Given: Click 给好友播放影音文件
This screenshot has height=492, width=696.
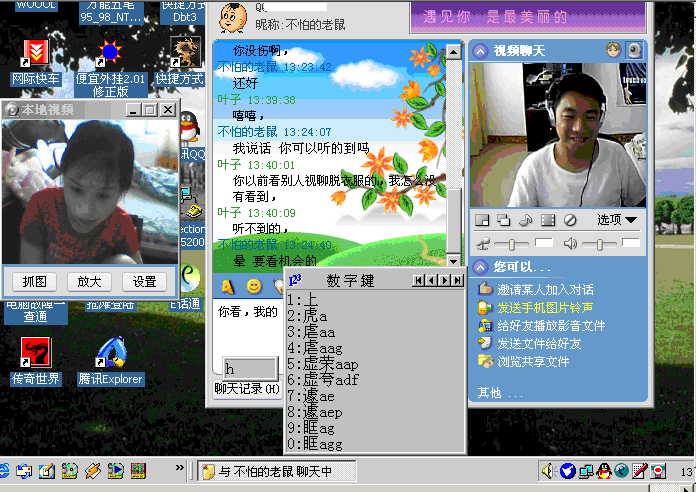Looking at the screenshot, I should 551,326.
